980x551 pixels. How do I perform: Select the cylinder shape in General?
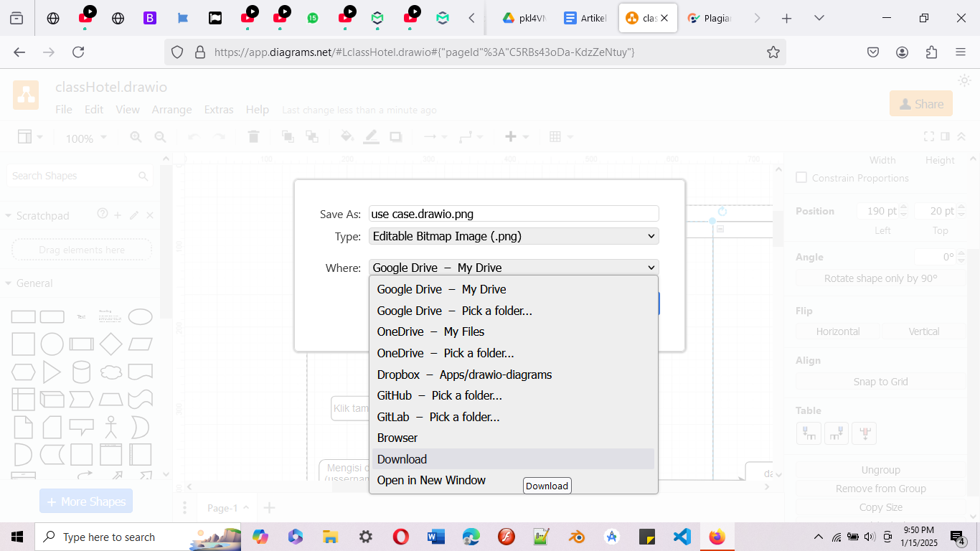point(82,372)
